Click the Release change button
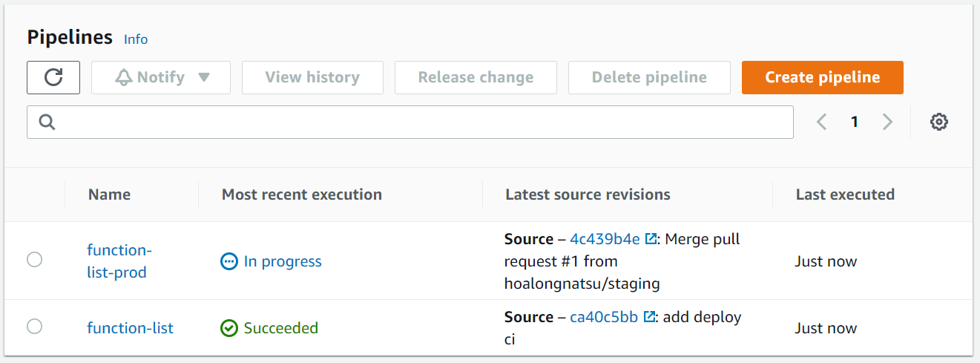This screenshot has height=363, width=980. pos(476,77)
